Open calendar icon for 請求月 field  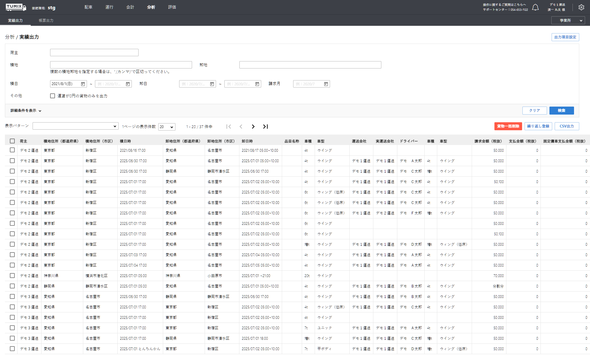pos(326,84)
